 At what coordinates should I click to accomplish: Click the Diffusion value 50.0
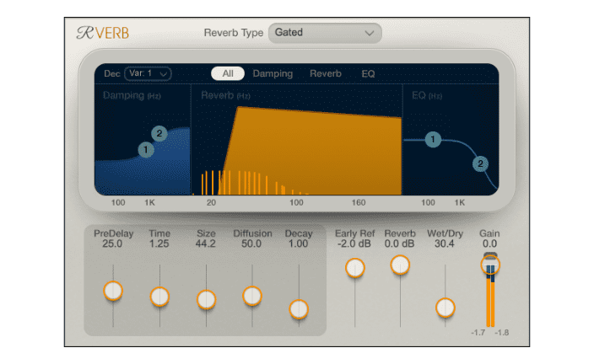tap(251, 244)
